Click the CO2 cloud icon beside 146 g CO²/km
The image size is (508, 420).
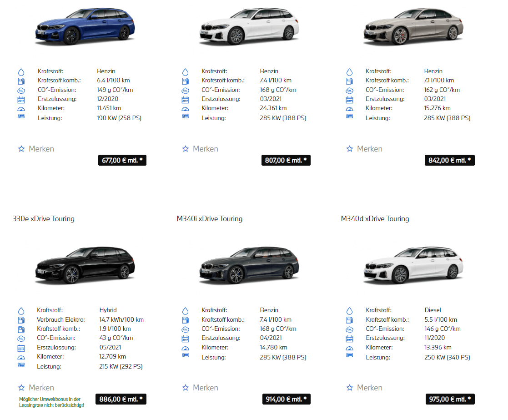(x=350, y=330)
